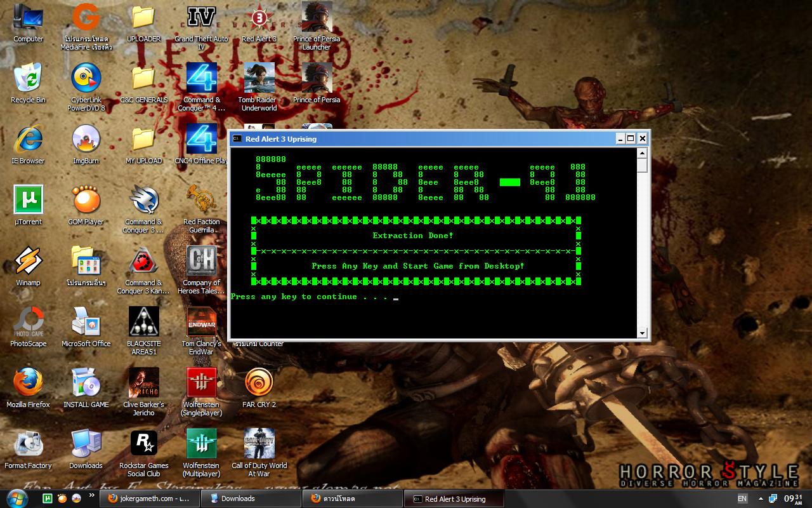Open Wolfenstein (Singleplayer) shortcut

pyautogui.click(x=202, y=392)
